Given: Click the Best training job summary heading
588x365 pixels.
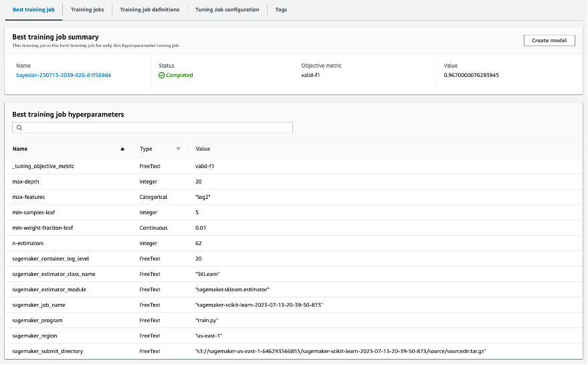Looking at the screenshot, I should pyautogui.click(x=56, y=37).
